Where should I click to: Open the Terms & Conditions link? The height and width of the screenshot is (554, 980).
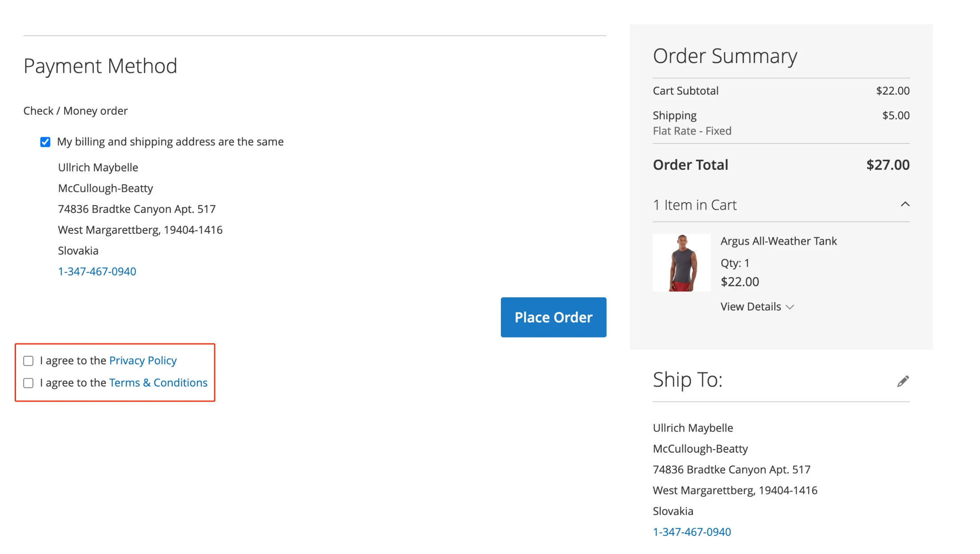pos(158,383)
